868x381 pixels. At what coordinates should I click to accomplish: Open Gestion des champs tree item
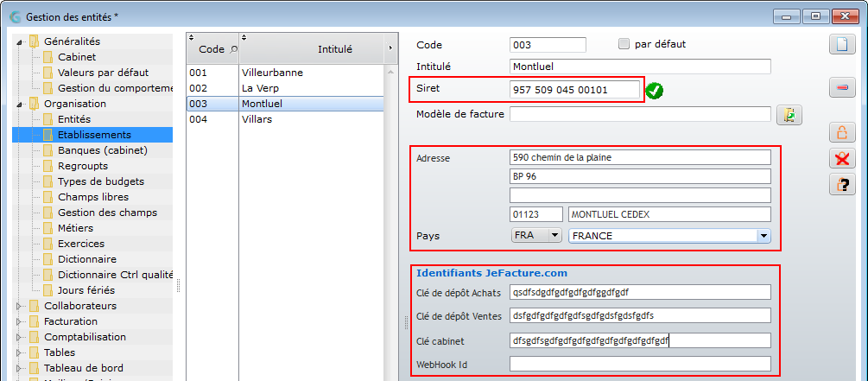pyautogui.click(x=107, y=212)
